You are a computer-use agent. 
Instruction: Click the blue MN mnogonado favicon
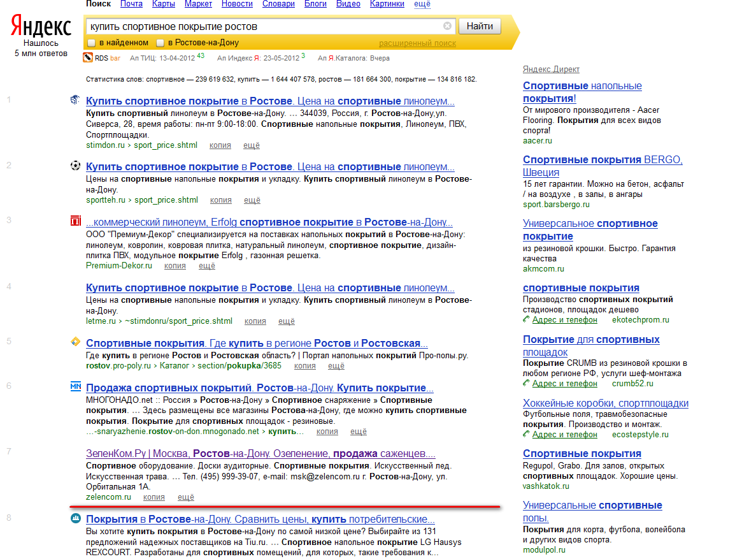(75, 387)
